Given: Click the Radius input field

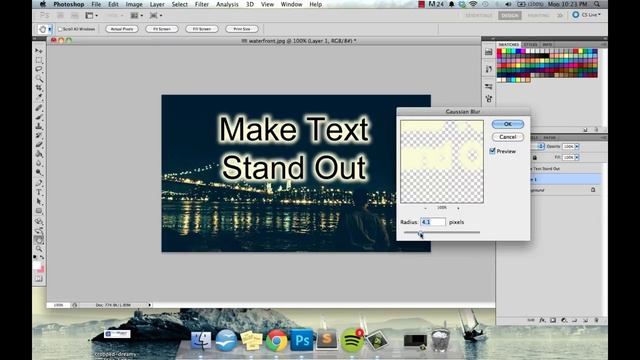Looking at the screenshot, I should 433,222.
